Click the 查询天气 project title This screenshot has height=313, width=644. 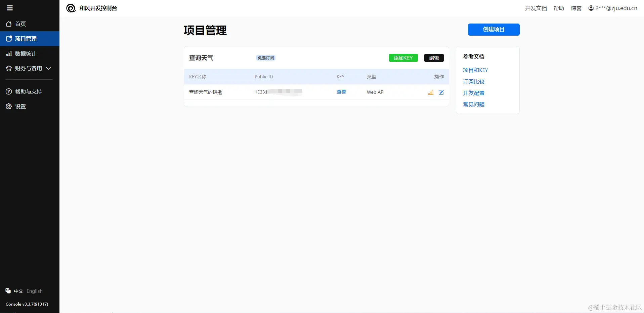pos(201,58)
